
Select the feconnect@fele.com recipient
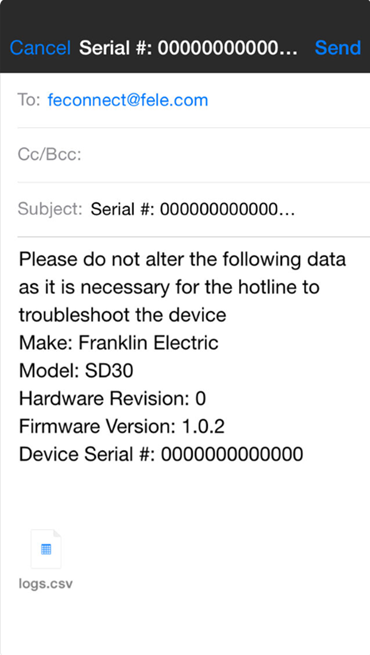click(128, 100)
